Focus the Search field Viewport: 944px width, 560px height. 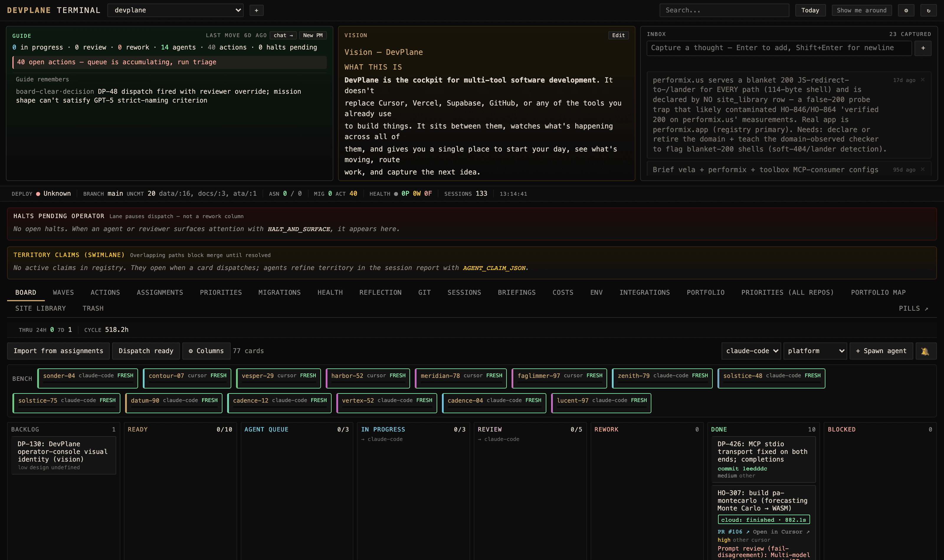pos(724,10)
